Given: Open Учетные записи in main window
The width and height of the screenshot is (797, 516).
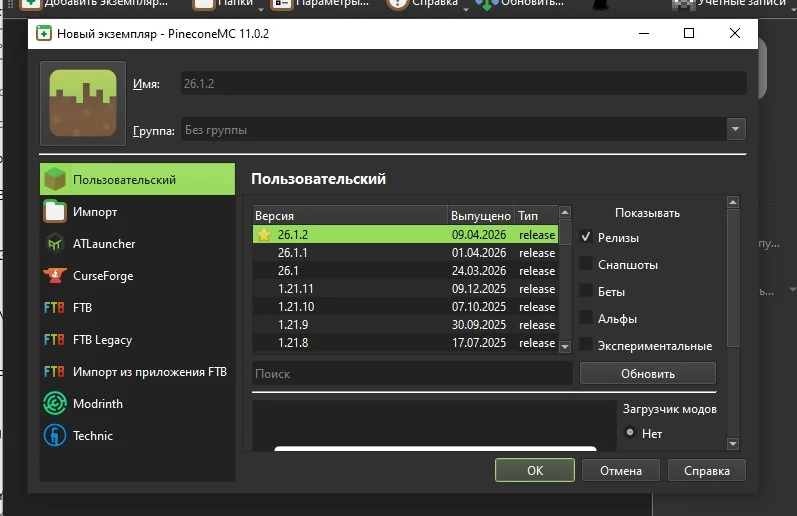Looking at the screenshot, I should [x=729, y=4].
